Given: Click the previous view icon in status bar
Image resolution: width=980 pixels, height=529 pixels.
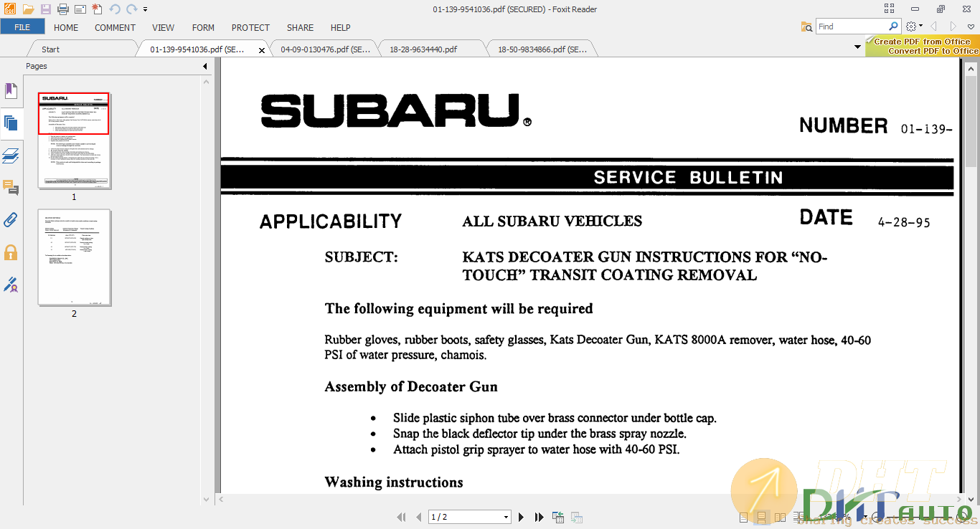Looking at the screenshot, I should coord(558,517).
